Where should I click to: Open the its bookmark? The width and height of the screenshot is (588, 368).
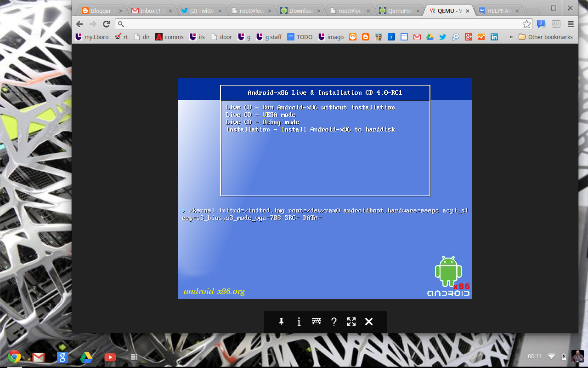[x=198, y=37]
